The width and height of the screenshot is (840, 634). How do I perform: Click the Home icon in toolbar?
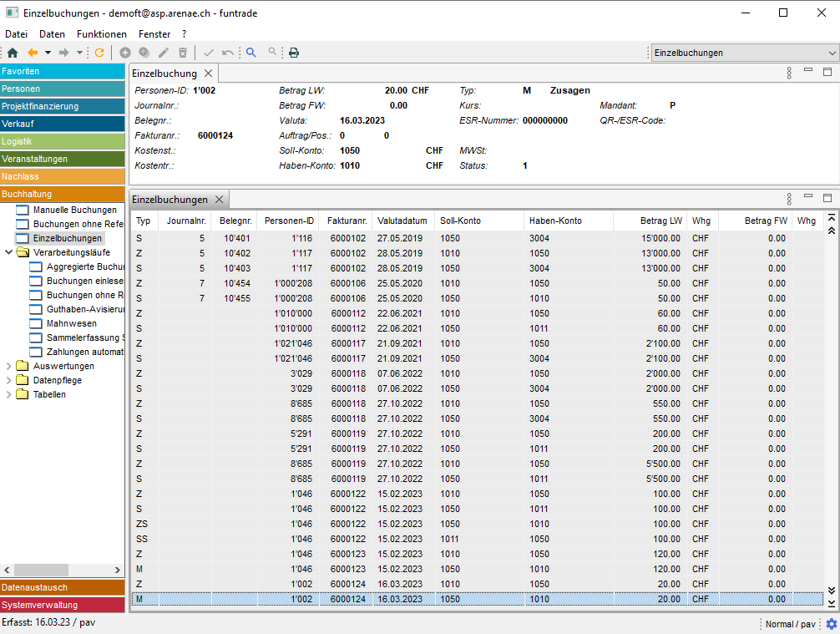(x=12, y=53)
